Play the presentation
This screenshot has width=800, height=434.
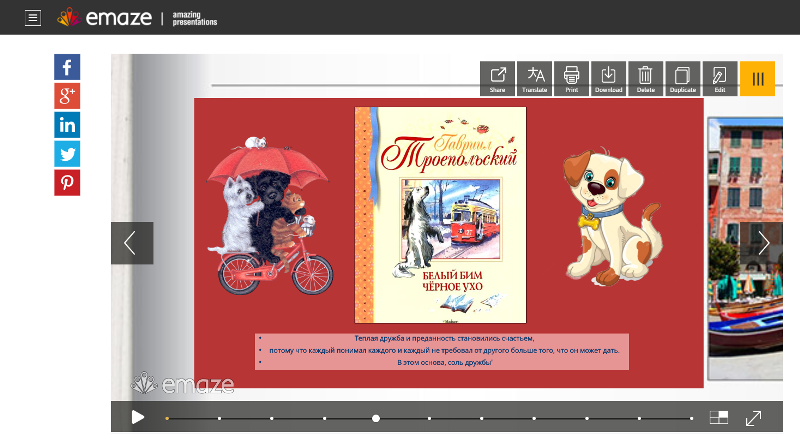pos(137,417)
